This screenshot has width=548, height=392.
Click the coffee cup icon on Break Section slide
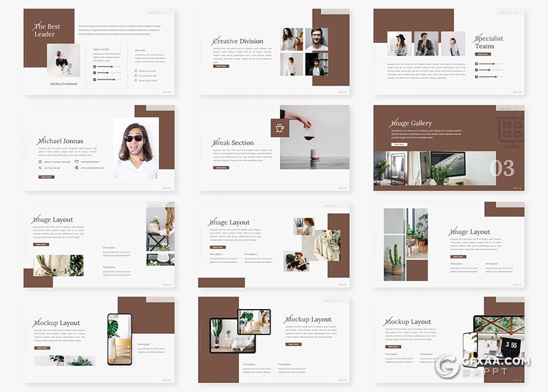pos(279,127)
